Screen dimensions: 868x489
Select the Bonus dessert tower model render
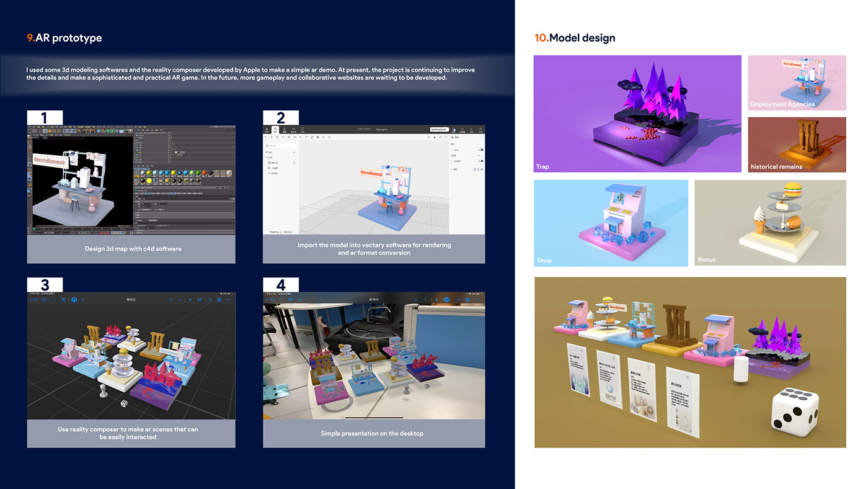[x=770, y=223]
